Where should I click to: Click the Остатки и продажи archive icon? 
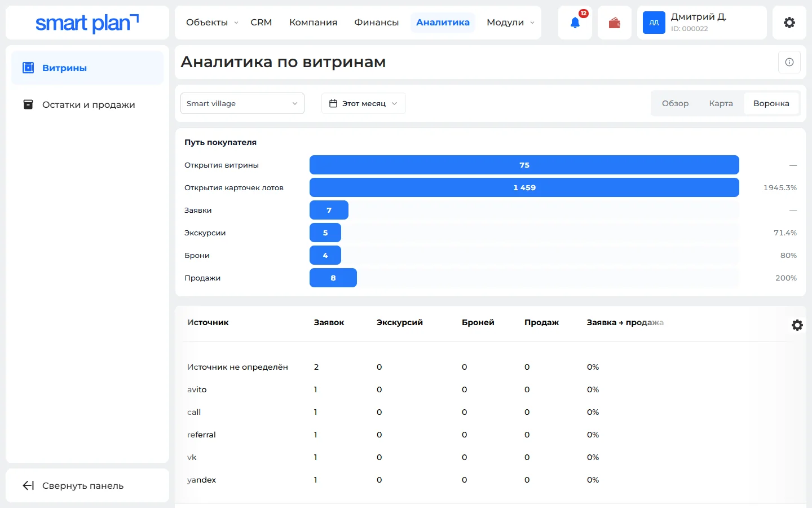[28, 104]
